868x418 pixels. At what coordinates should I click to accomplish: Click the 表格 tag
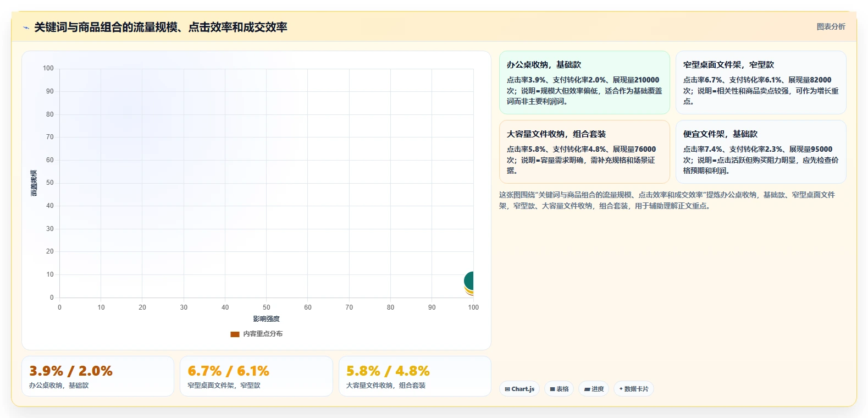click(x=559, y=389)
